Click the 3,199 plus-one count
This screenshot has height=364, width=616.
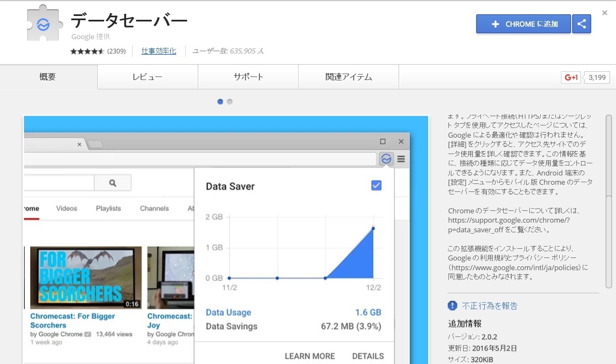[x=597, y=77]
